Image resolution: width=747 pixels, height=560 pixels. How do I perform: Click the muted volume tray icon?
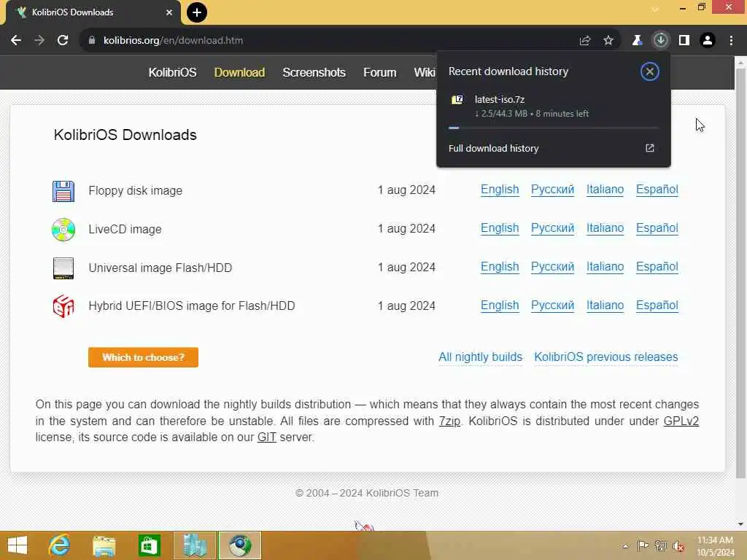tap(678, 545)
